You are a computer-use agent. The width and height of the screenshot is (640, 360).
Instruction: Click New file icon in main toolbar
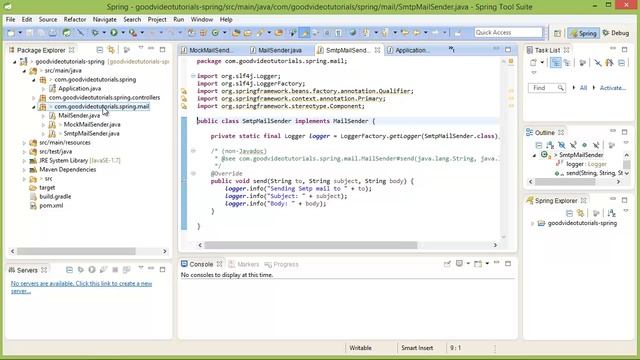(x=11, y=33)
